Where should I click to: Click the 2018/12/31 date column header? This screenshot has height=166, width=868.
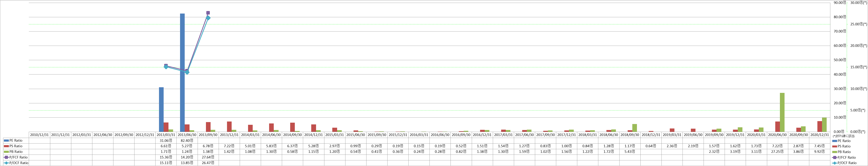651,135
